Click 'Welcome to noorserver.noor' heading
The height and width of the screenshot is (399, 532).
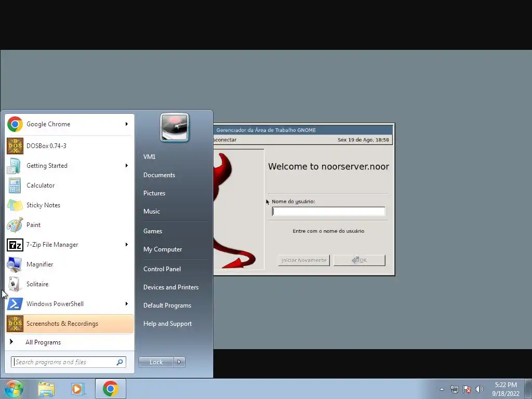(x=328, y=167)
